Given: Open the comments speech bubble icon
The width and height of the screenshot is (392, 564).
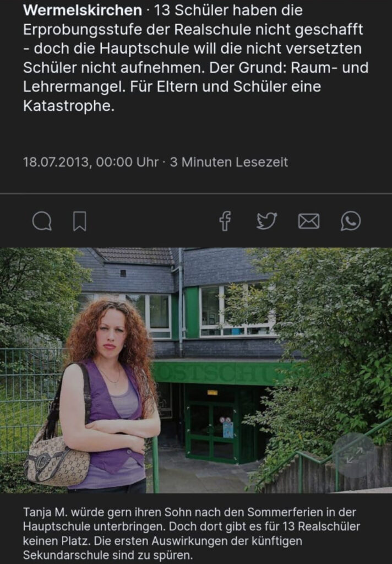Looking at the screenshot, I should 42,221.
